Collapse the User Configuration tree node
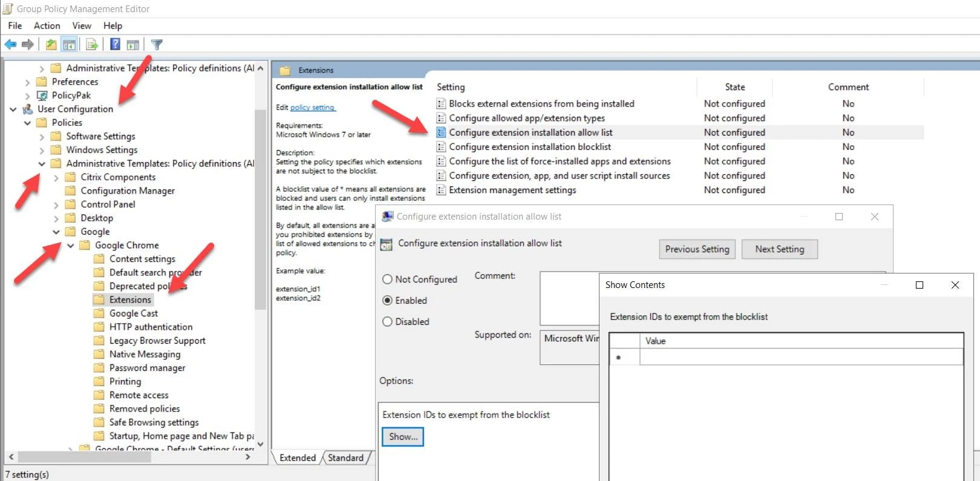The image size is (980, 481). tap(13, 110)
